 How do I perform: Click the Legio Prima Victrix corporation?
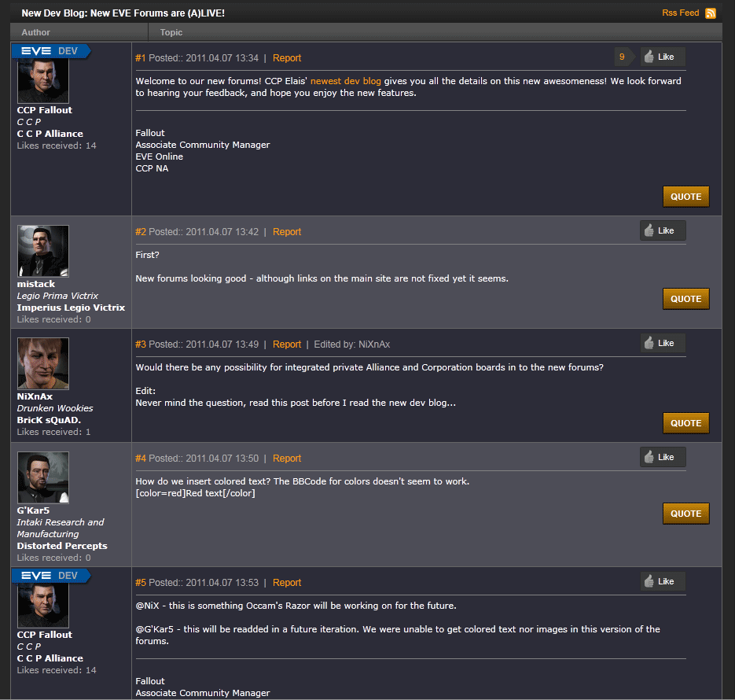click(57, 296)
